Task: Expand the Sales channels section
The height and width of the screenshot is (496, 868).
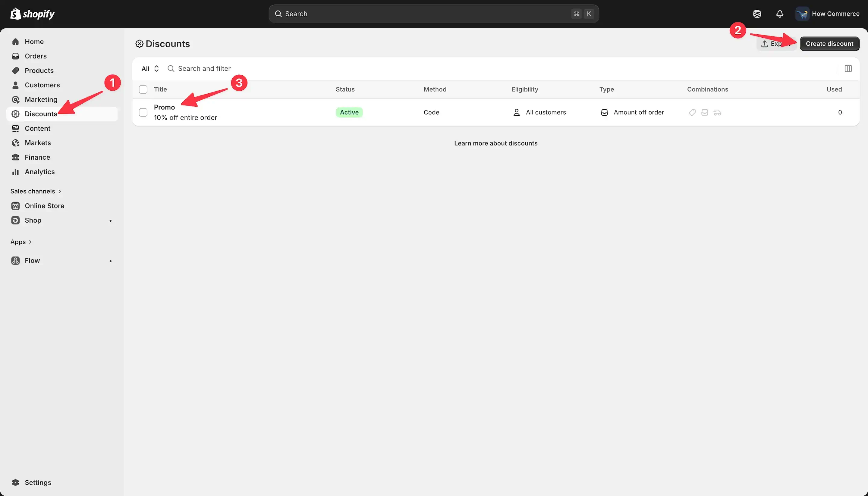Action: coord(36,191)
